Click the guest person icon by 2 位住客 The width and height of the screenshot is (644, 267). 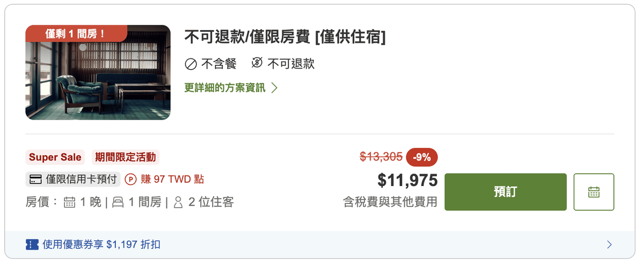178,202
